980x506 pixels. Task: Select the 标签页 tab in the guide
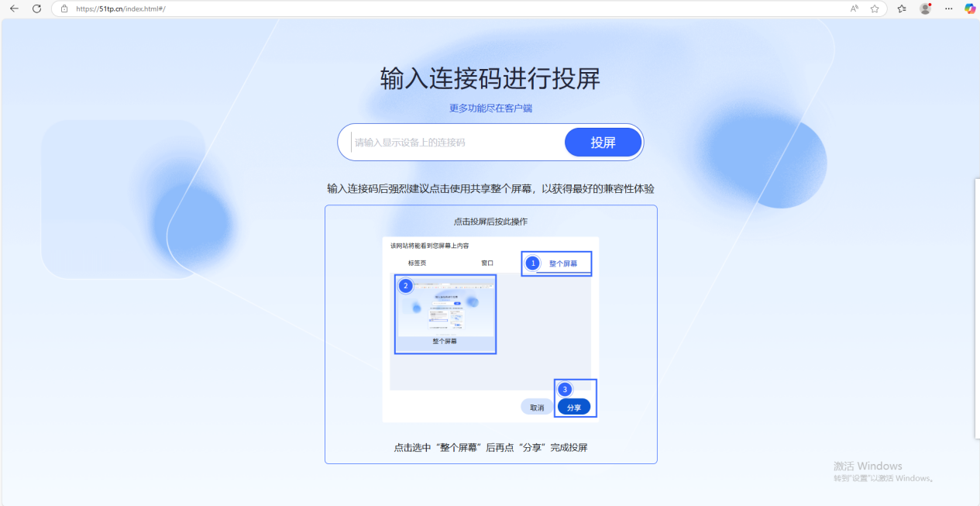[x=417, y=263]
